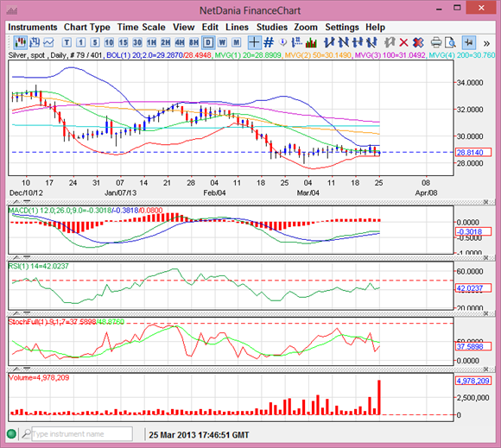501x448 pixels.
Task: Click the up arrow above the MACD panel
Action: click(16, 202)
